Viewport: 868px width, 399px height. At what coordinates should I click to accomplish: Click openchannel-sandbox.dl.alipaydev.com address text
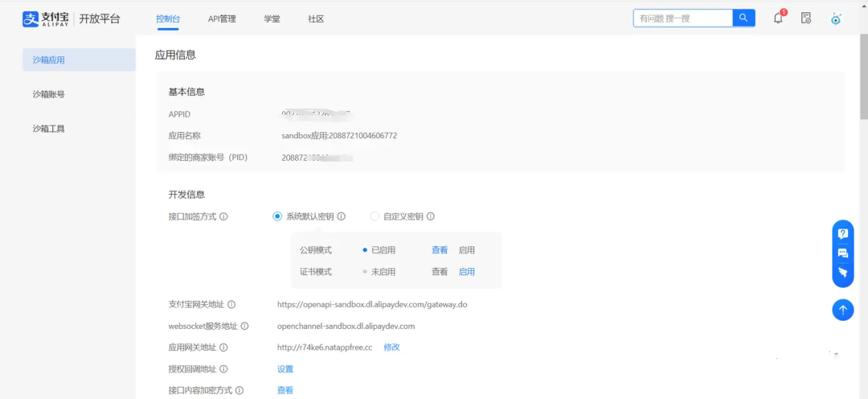(x=346, y=327)
